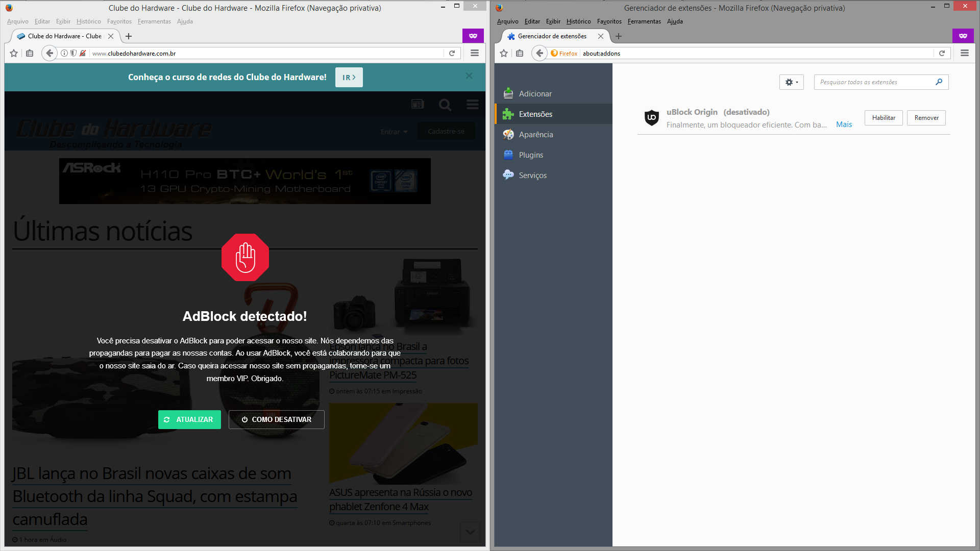Click private browsing mask in left window
Viewport: 980px width, 551px height.
point(473,36)
